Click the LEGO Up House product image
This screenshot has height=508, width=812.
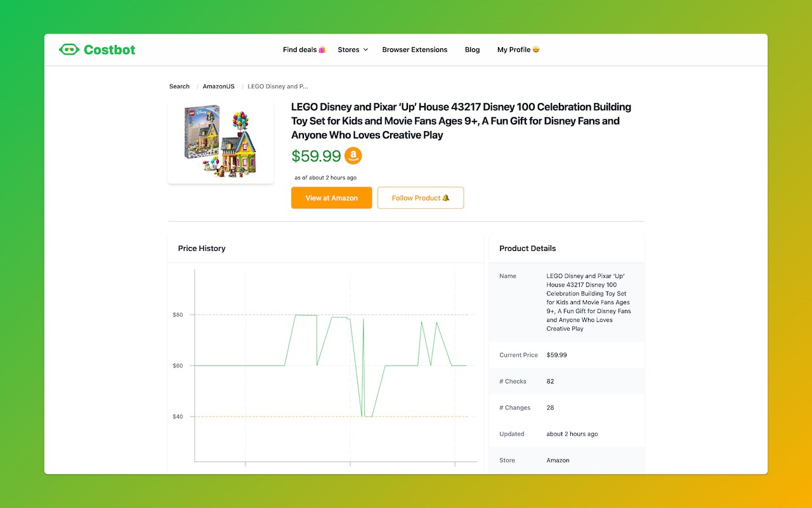point(221,142)
